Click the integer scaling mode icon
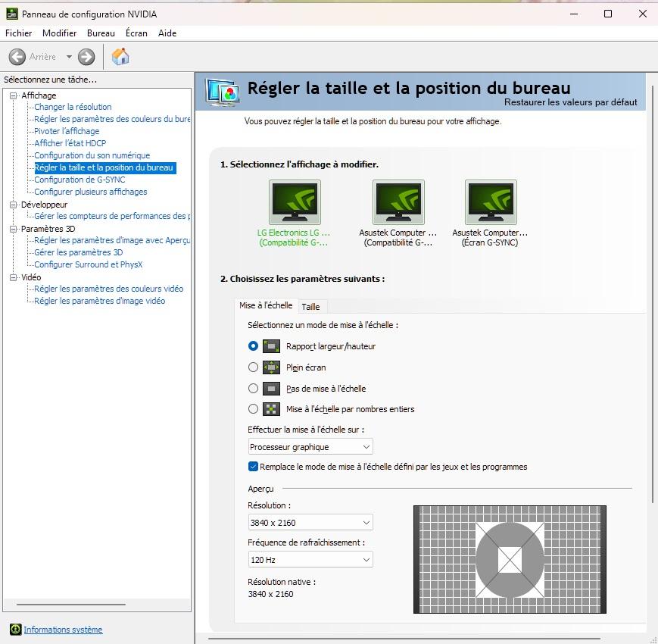The width and height of the screenshot is (658, 644). click(x=271, y=409)
